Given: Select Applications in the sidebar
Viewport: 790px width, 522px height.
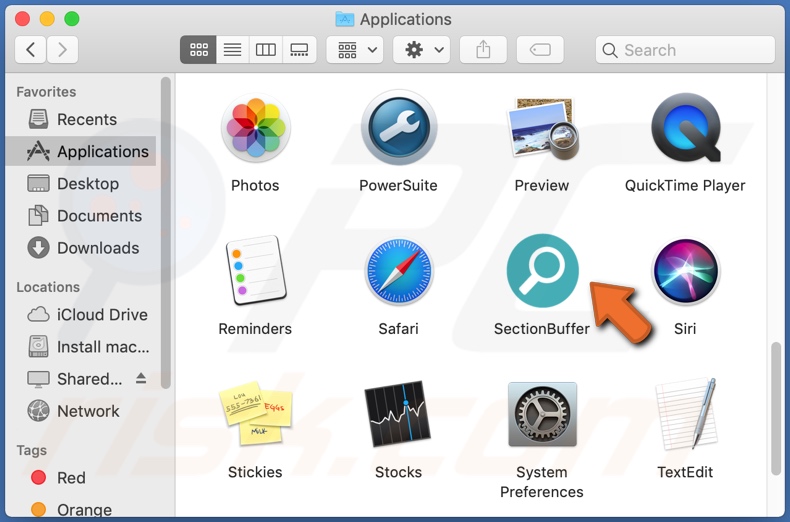Looking at the screenshot, I should (81, 151).
